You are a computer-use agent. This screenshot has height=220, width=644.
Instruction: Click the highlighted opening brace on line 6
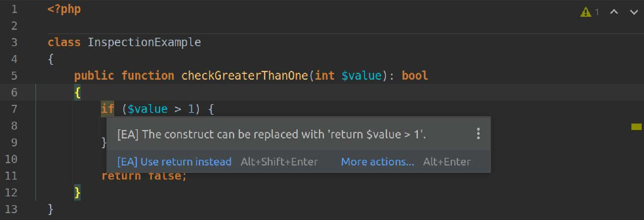pos(78,92)
